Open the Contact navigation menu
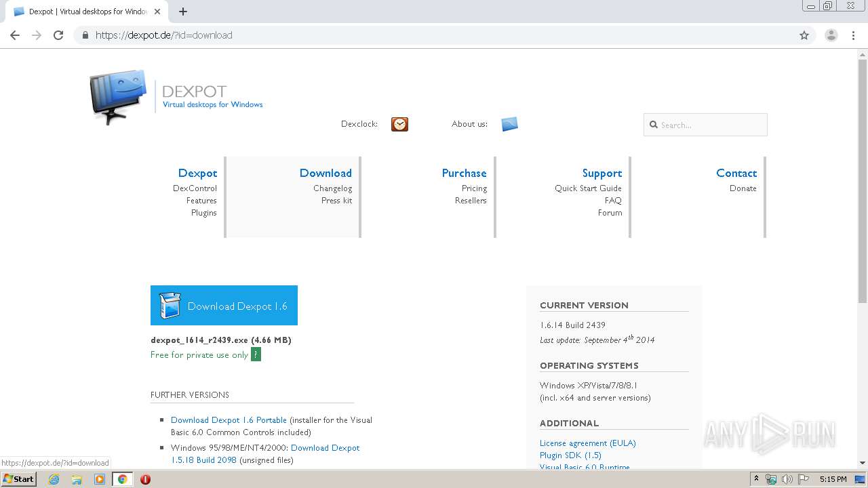This screenshot has height=488, width=868. click(736, 173)
